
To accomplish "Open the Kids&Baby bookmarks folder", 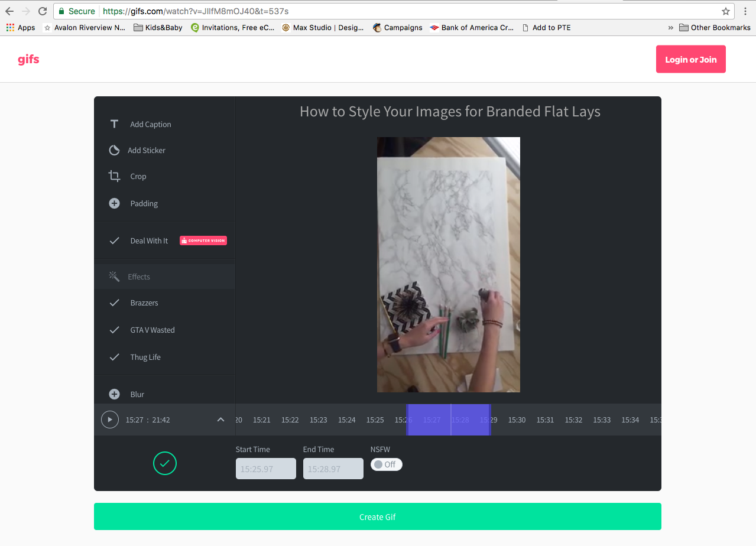I will pos(158,27).
